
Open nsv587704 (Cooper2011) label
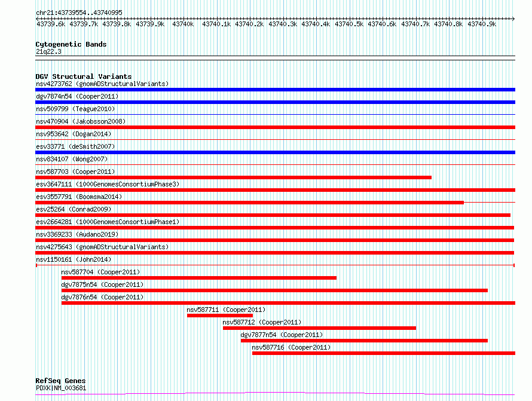(100, 272)
